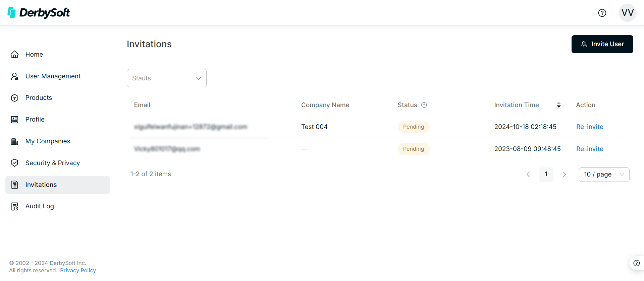Show the Status column info tooltip icon

click(x=424, y=105)
